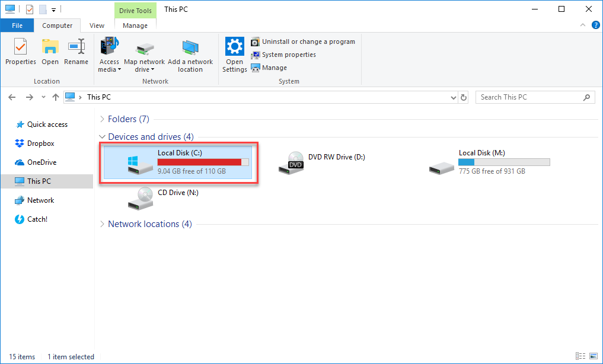Click the Open folder ribbon icon
Image resolution: width=603 pixels, height=364 pixels.
[50, 47]
